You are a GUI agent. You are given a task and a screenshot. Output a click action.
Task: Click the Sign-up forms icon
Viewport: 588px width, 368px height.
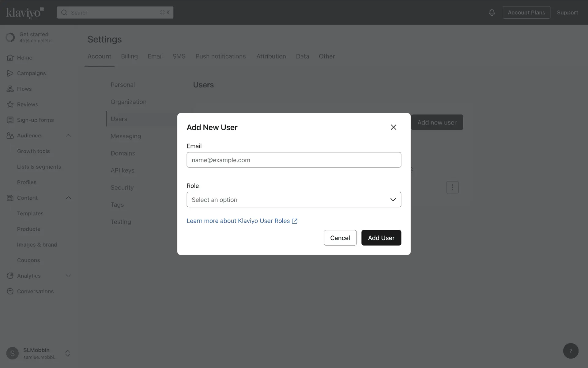click(x=10, y=120)
